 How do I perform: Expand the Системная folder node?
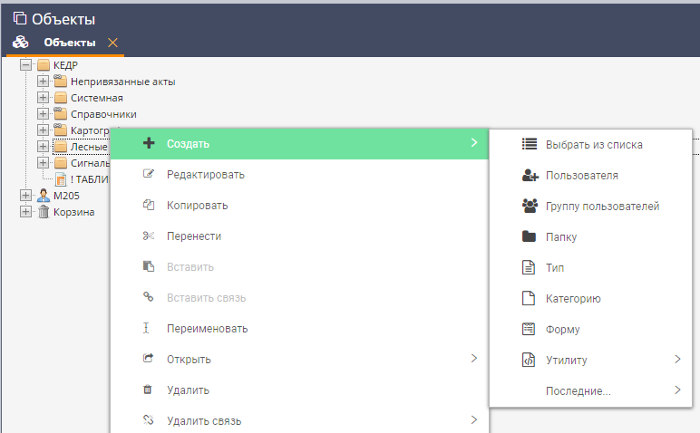coord(43,98)
